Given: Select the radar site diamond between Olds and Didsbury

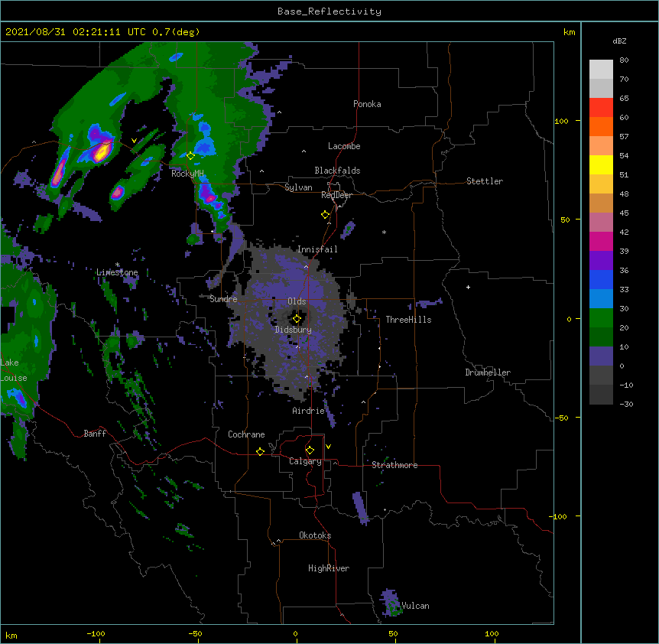Looking at the screenshot, I should pos(297,319).
